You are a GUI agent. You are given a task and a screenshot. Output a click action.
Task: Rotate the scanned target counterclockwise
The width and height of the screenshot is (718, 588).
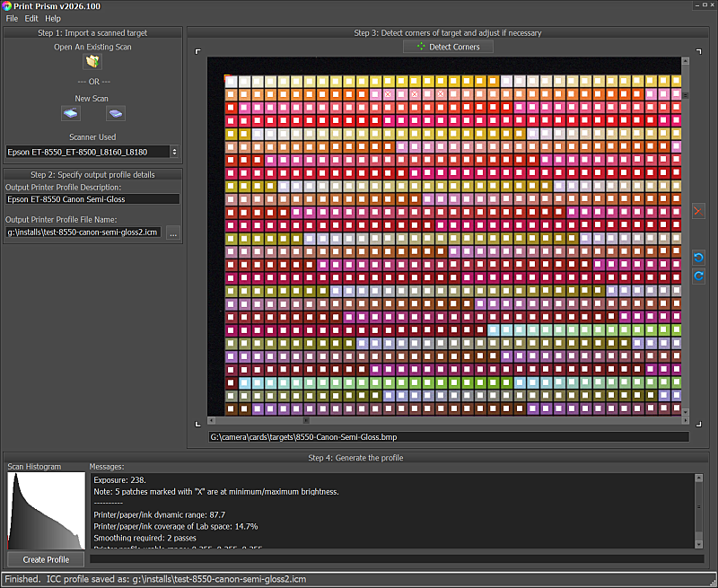(698, 259)
